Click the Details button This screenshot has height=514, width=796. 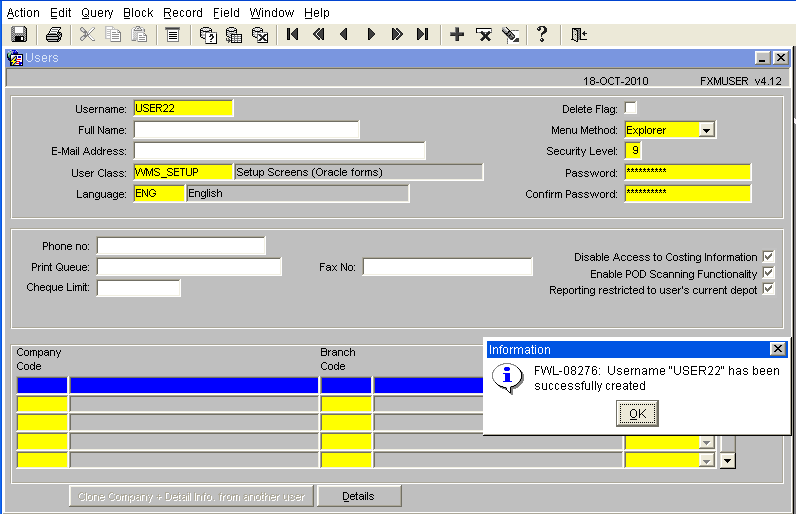(359, 496)
